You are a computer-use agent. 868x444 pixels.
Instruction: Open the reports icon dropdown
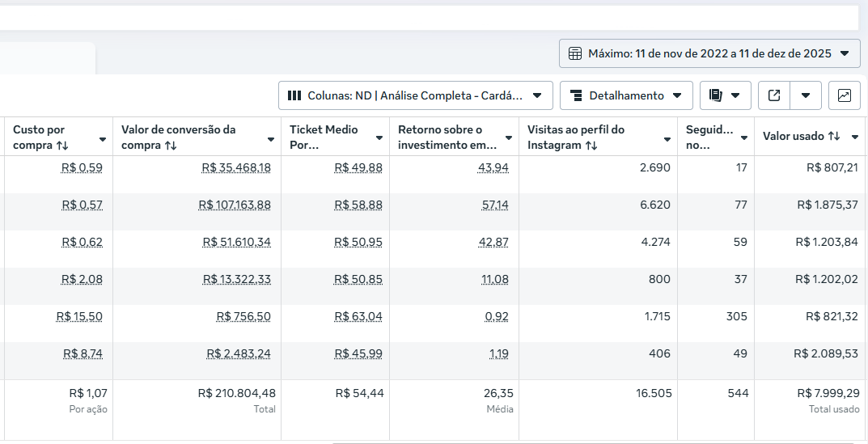(x=725, y=95)
